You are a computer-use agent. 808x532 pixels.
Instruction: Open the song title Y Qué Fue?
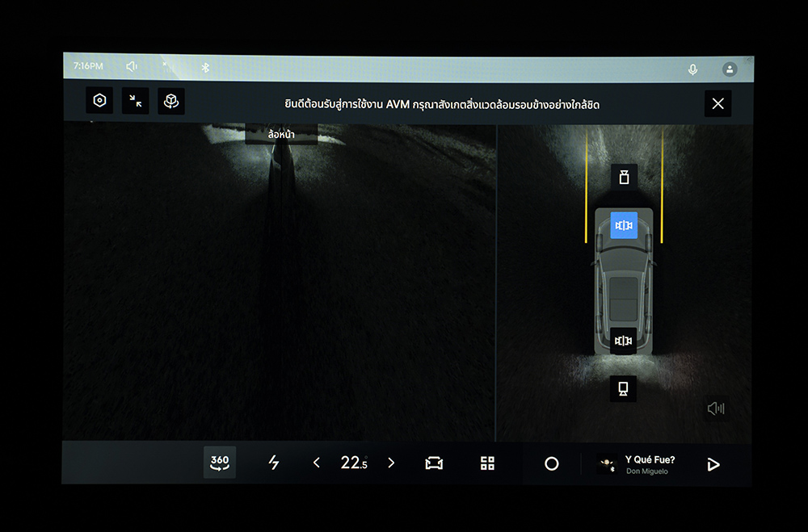[650, 460]
